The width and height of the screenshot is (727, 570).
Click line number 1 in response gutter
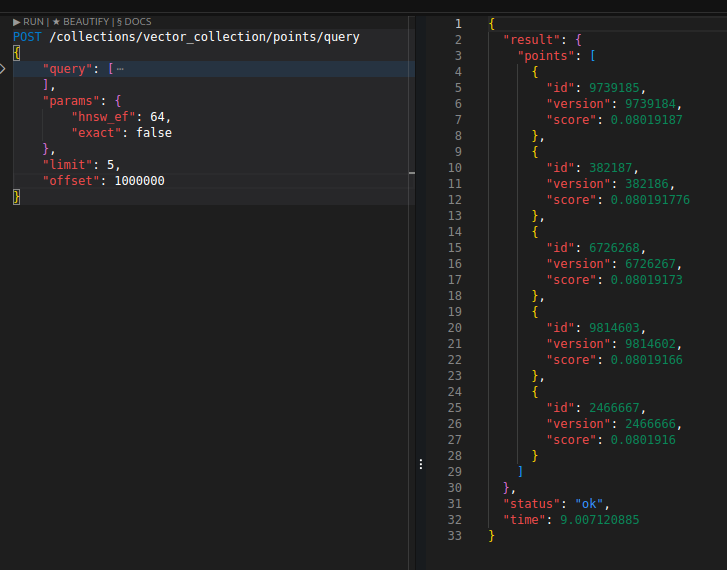pos(457,23)
